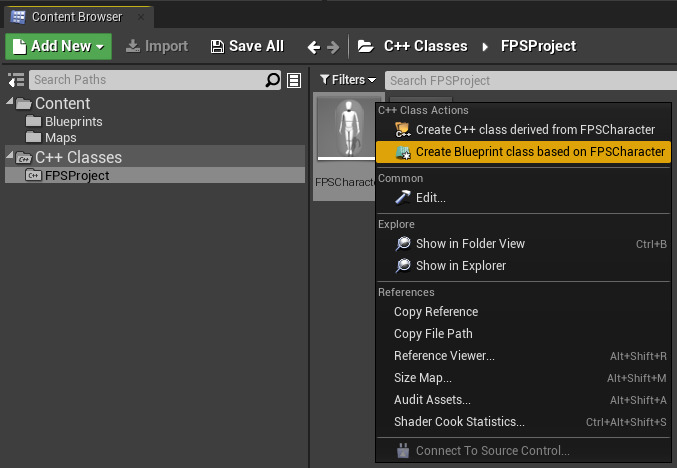Click the Blueprint class creation icon
The width and height of the screenshot is (677, 468).
[x=403, y=152]
